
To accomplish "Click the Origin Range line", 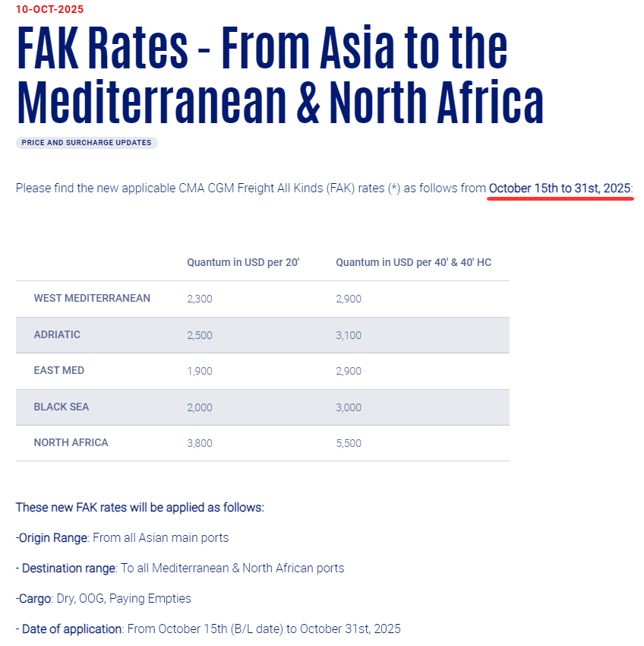I will click(x=122, y=537).
